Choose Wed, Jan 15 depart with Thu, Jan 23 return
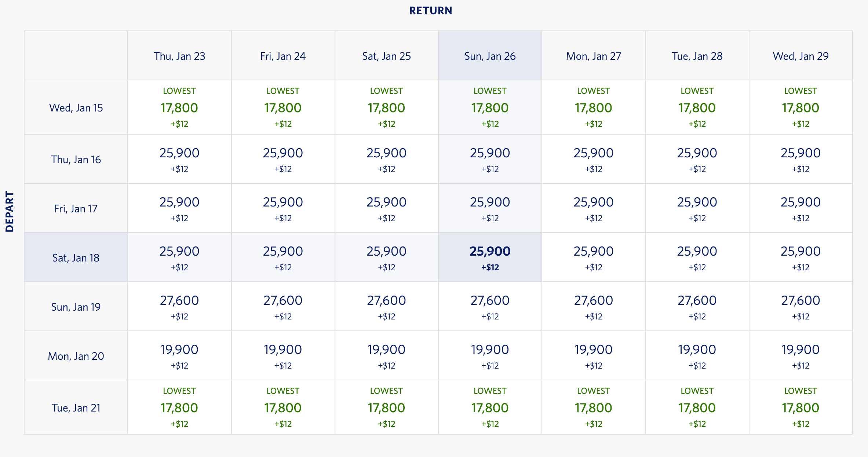The image size is (868, 457). (179, 107)
